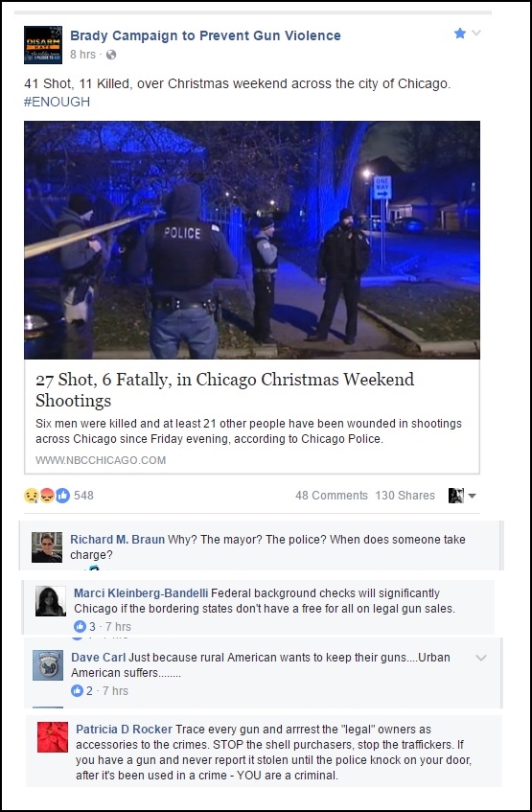Click the like reaction icon beside 548

(x=62, y=496)
